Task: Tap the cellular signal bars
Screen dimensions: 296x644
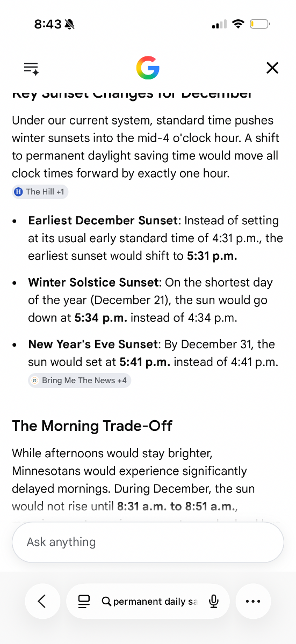Action: click(220, 24)
